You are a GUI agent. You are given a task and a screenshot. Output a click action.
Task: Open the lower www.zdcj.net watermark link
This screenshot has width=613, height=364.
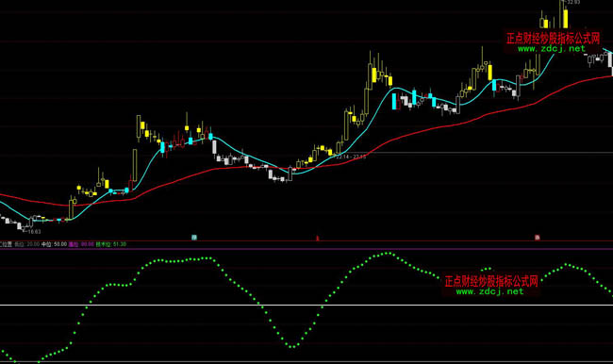(x=489, y=291)
